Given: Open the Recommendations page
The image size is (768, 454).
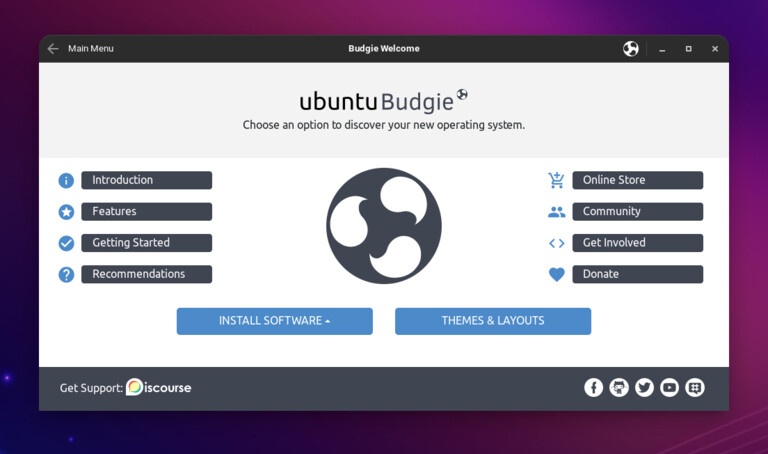Looking at the screenshot, I should coord(146,274).
